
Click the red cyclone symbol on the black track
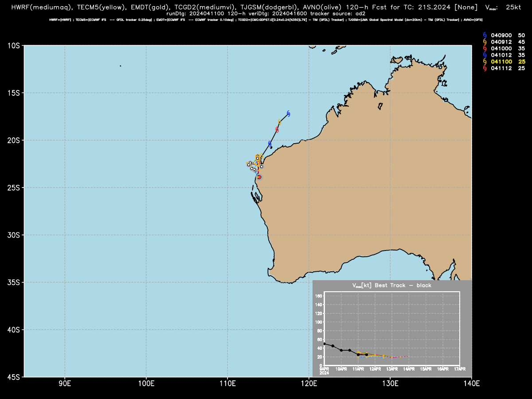click(277, 129)
